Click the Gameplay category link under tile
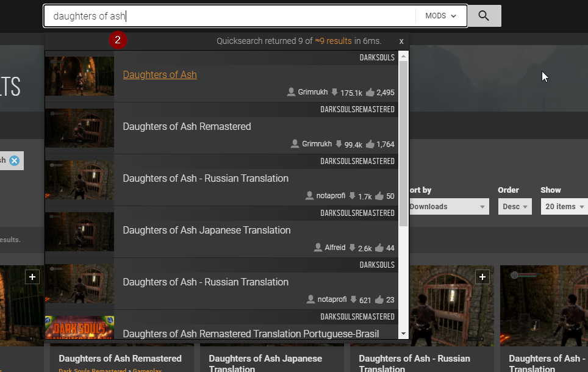This screenshot has width=588, height=372. (147, 370)
